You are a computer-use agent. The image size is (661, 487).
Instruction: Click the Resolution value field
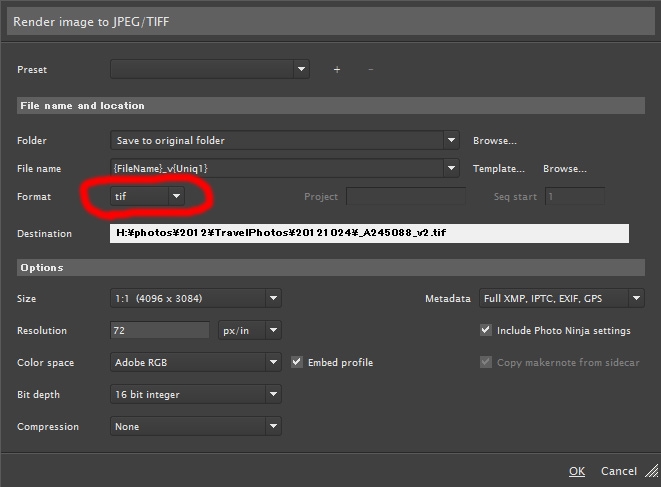point(158,330)
